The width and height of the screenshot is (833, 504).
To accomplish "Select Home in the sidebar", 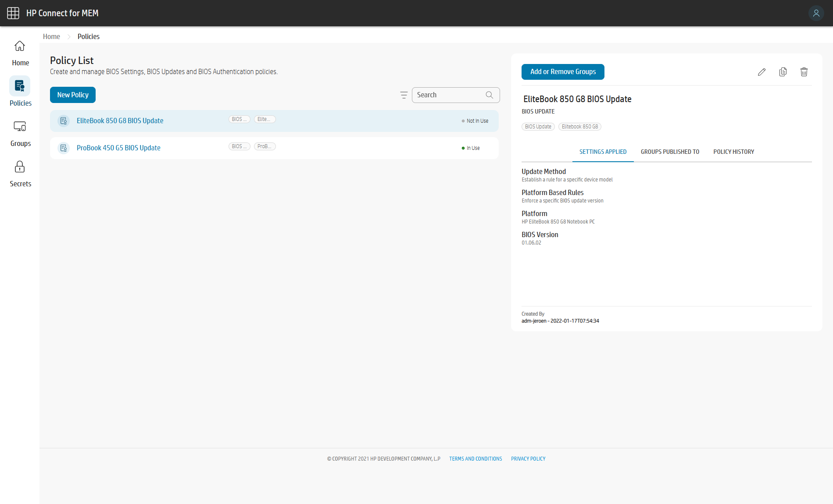I will tap(20, 52).
